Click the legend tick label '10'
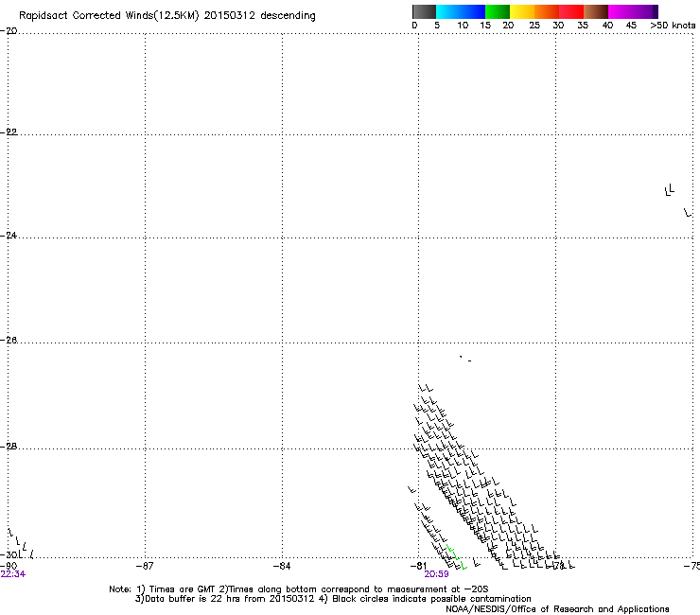700x615 pixels. tap(463, 26)
